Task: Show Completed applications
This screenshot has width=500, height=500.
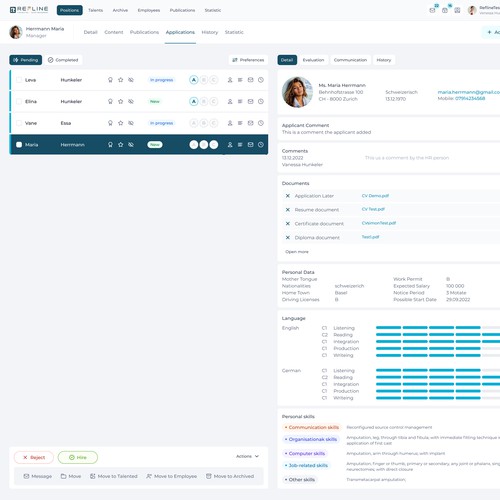Action: click(x=63, y=60)
